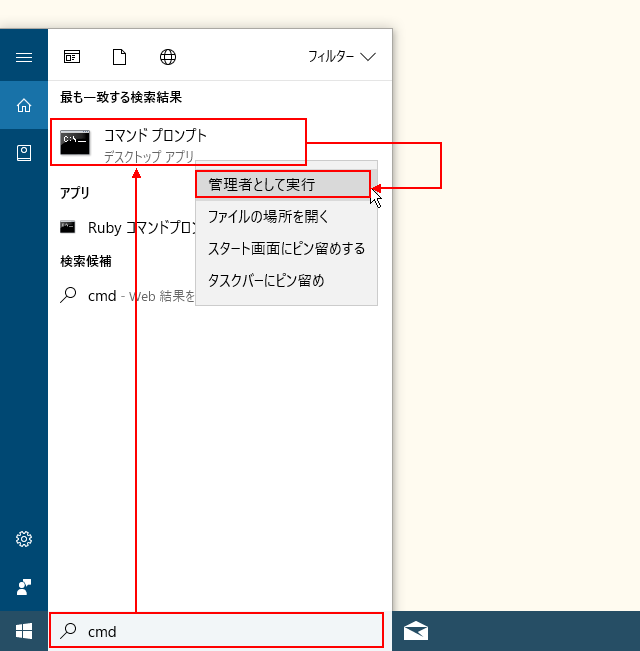Screen dimensions: 640x651
Task: Go to the Home icon in the sidebar
Action: pos(24,105)
